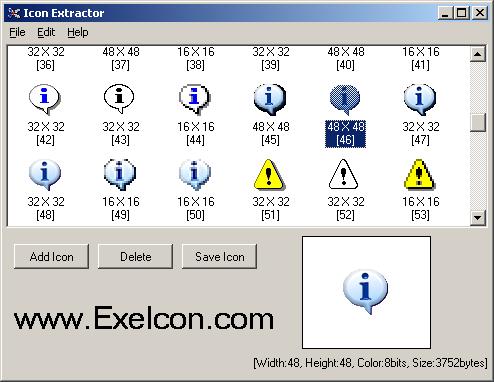Select the black-and-white info icon numbered 43
Image resolution: width=494 pixels, height=382 pixels.
coord(119,98)
